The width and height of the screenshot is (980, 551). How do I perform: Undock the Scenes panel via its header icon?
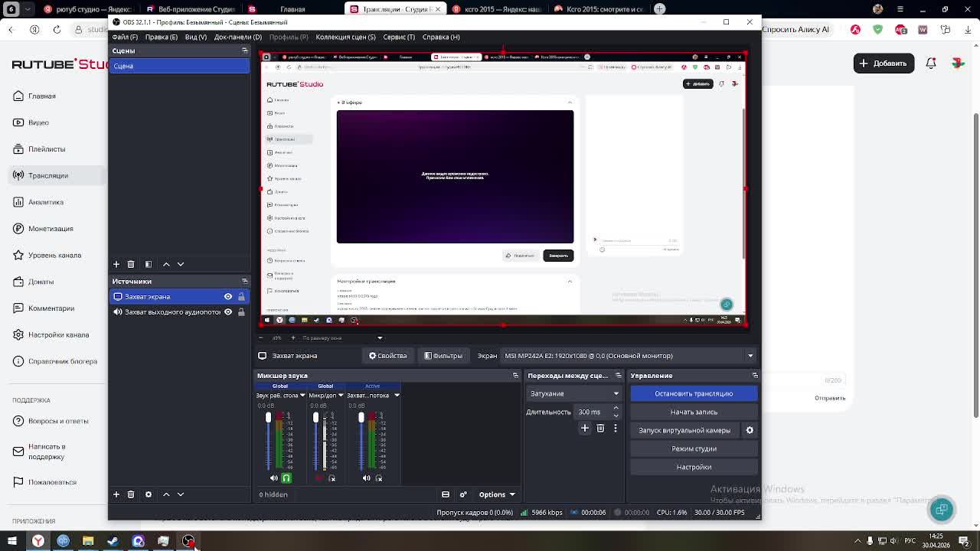[x=244, y=51]
